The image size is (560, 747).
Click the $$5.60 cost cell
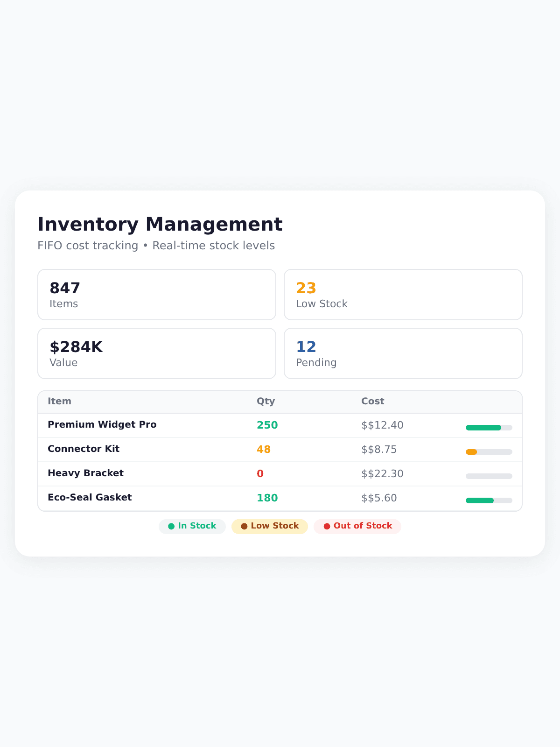point(379,498)
